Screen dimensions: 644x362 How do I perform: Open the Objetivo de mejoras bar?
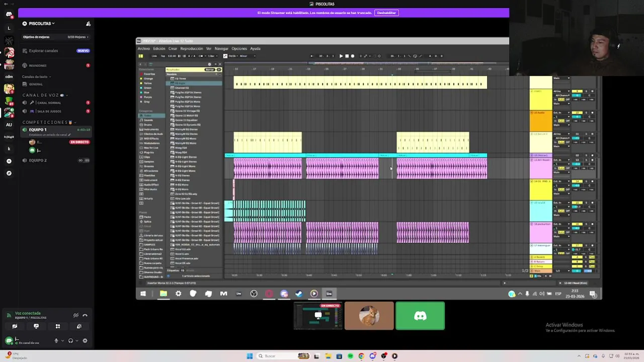click(55, 37)
